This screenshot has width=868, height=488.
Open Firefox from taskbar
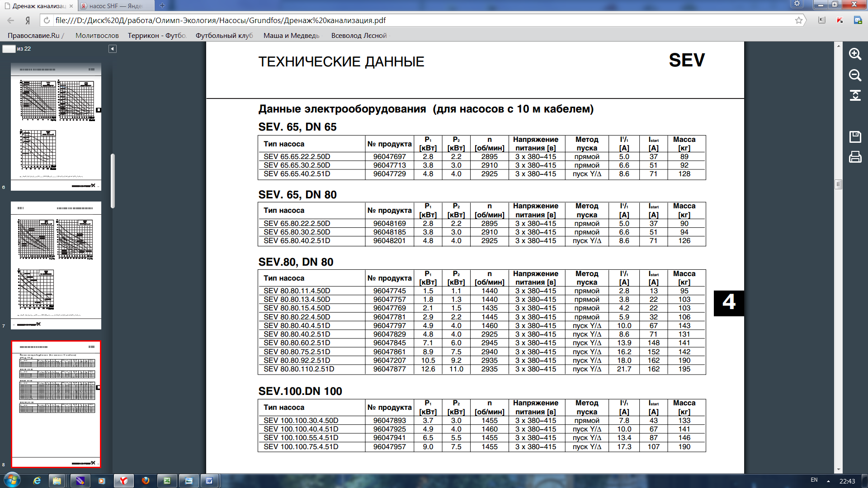point(145,481)
